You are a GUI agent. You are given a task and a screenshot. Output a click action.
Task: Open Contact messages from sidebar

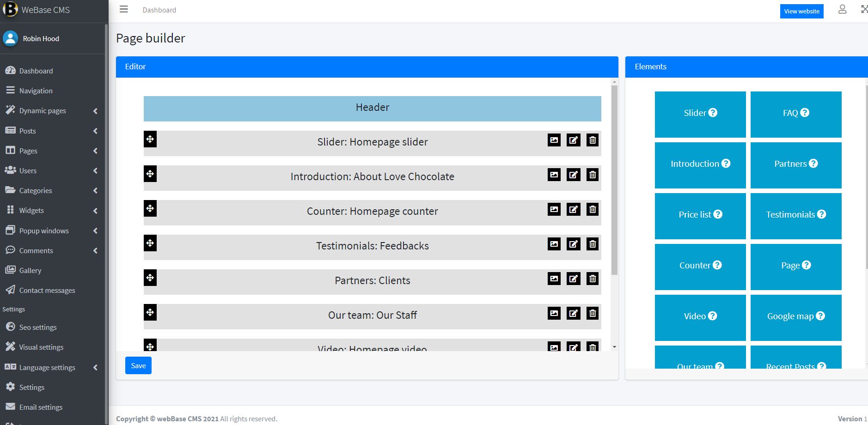pyautogui.click(x=47, y=291)
